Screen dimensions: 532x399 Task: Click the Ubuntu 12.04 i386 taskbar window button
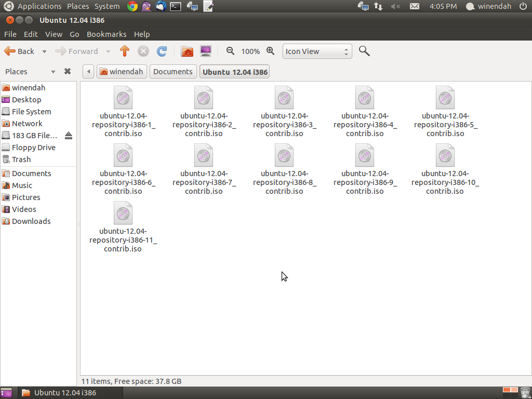(x=69, y=393)
